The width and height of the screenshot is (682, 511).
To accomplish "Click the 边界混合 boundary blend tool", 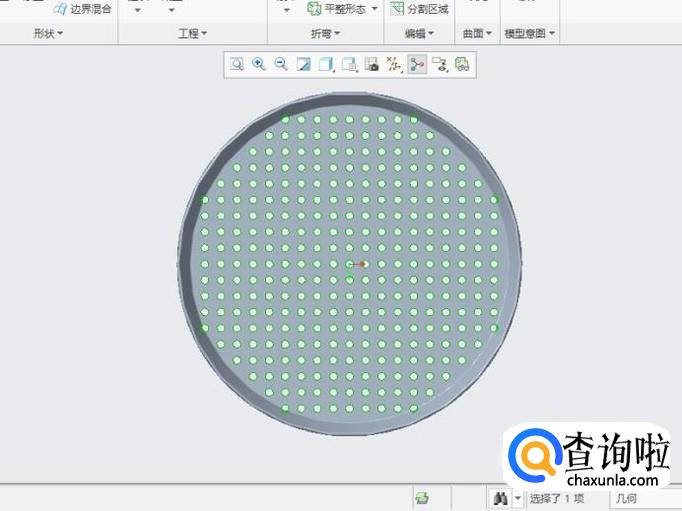I will (x=82, y=9).
